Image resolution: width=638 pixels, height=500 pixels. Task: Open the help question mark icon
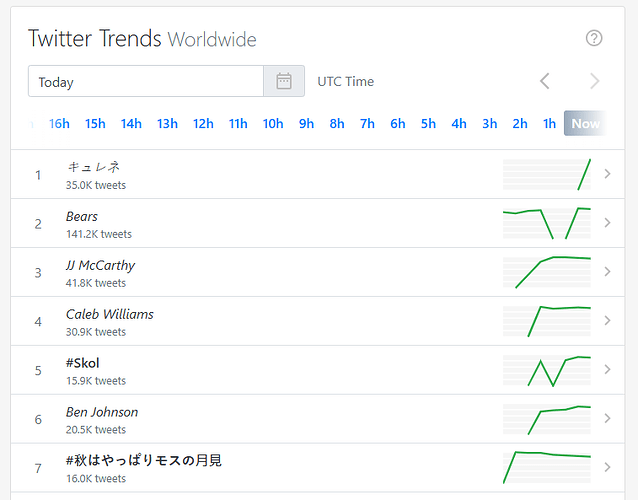coord(594,38)
